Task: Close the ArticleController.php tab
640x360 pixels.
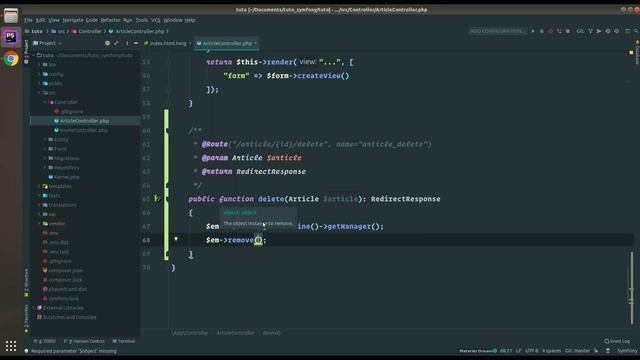Action: [x=256, y=43]
